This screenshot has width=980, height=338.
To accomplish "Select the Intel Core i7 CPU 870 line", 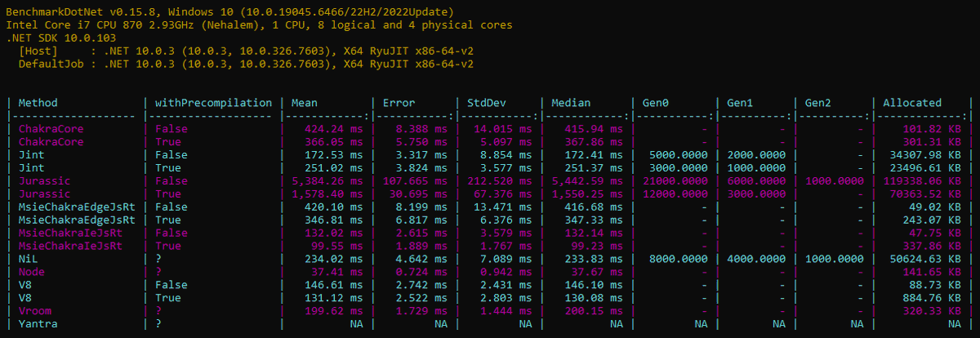I will point(259,25).
